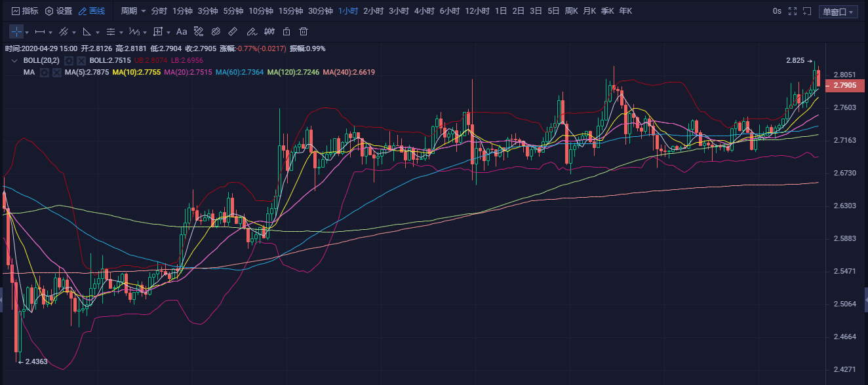This screenshot has width=868, height=385.
Task: Open 设置 settings
Action: pos(58,11)
